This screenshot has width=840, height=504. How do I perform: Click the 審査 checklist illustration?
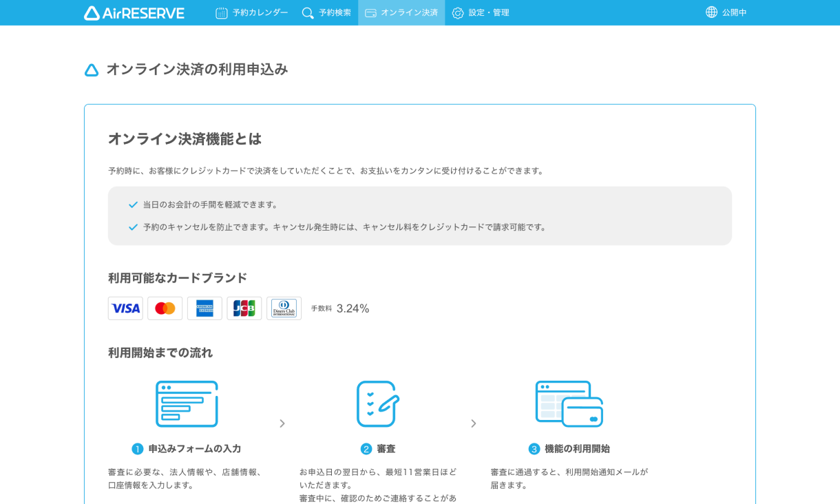(377, 404)
